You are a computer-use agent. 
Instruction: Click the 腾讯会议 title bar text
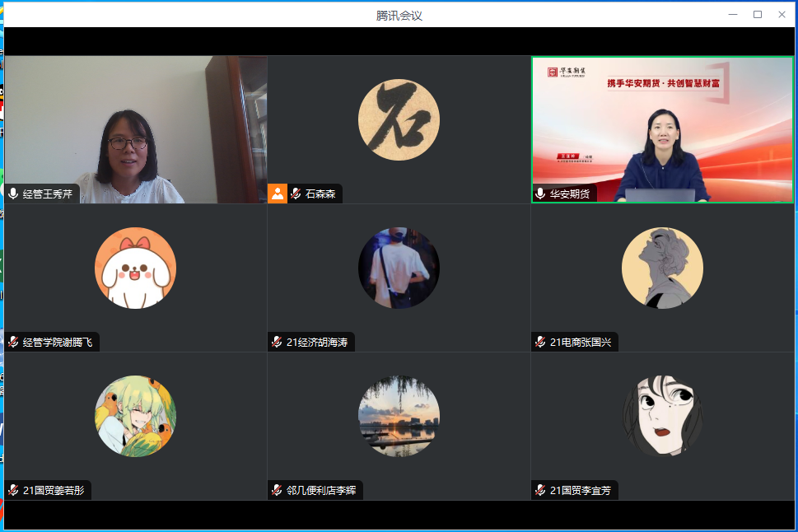tap(399, 14)
